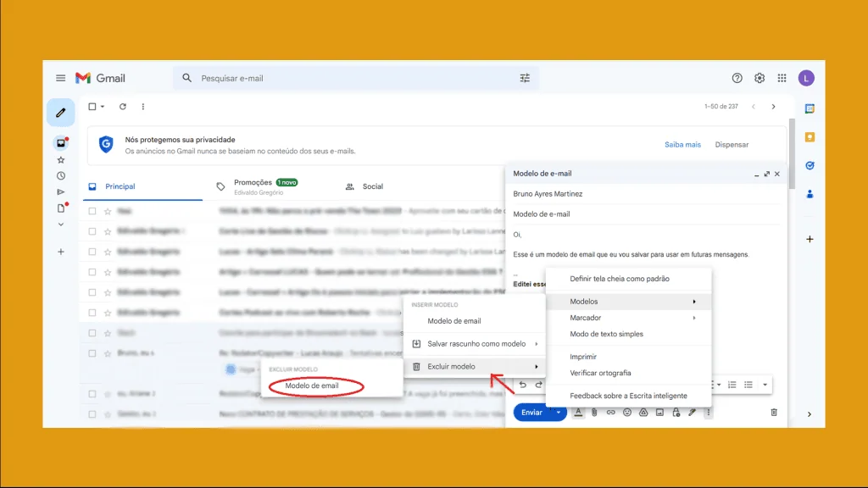This screenshot has height=488, width=868.
Task: Enable confidential mode via the lock icon
Action: point(676,413)
